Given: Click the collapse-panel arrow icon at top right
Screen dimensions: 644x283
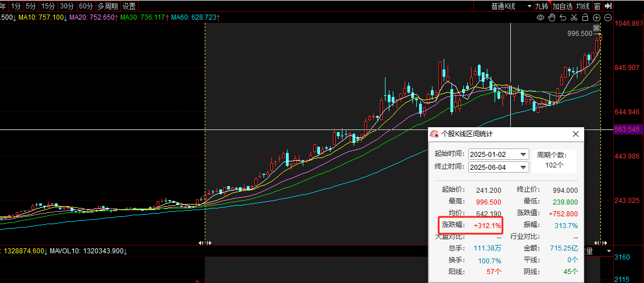Looking at the screenshot, I should (608, 6).
